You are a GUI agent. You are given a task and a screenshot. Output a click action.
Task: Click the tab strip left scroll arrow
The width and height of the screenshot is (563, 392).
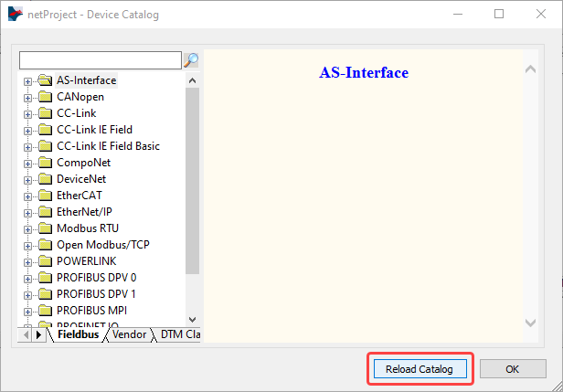click(x=26, y=335)
